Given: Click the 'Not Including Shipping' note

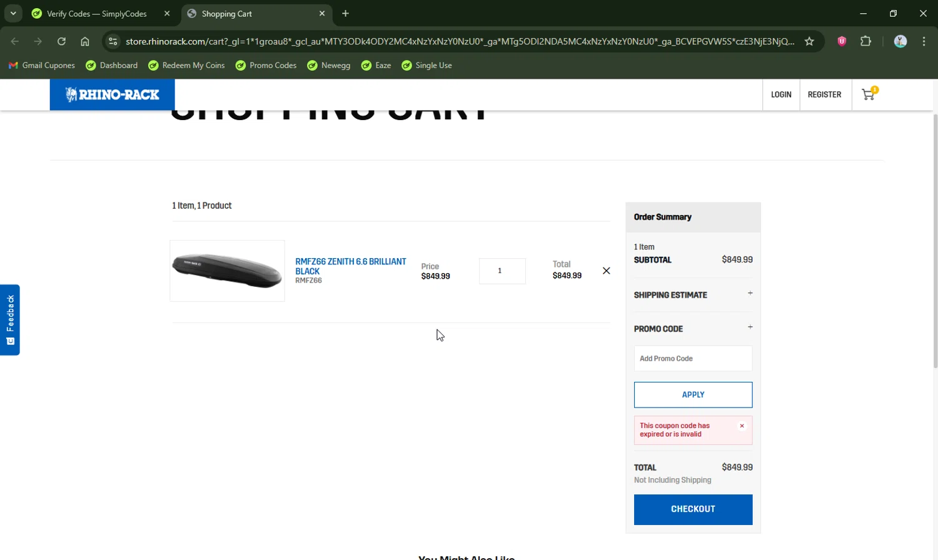Looking at the screenshot, I should [x=673, y=480].
